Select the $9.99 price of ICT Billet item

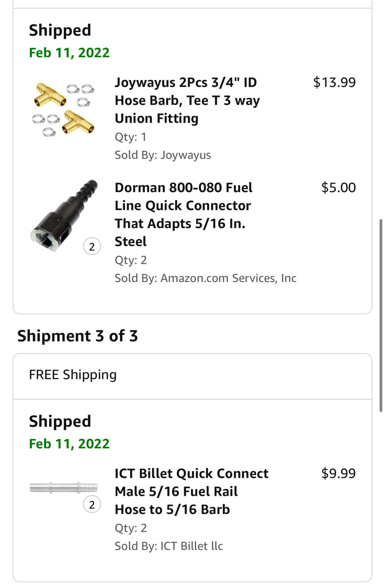(x=338, y=473)
